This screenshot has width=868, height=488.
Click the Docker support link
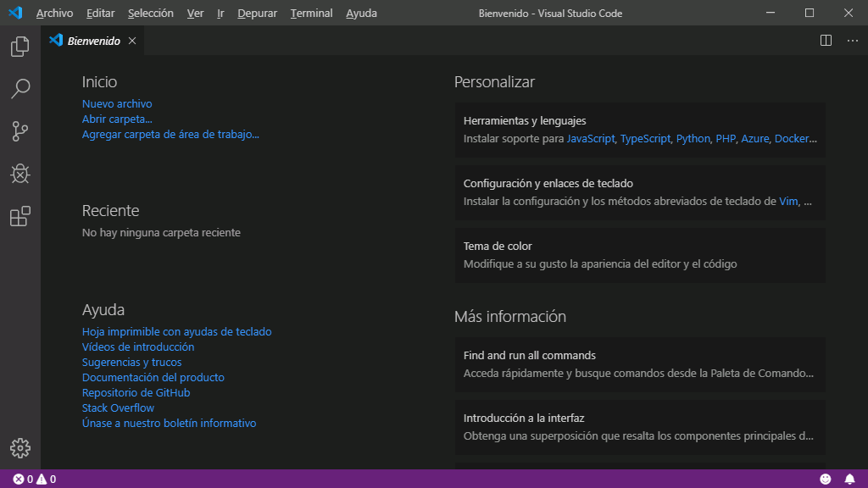point(792,138)
